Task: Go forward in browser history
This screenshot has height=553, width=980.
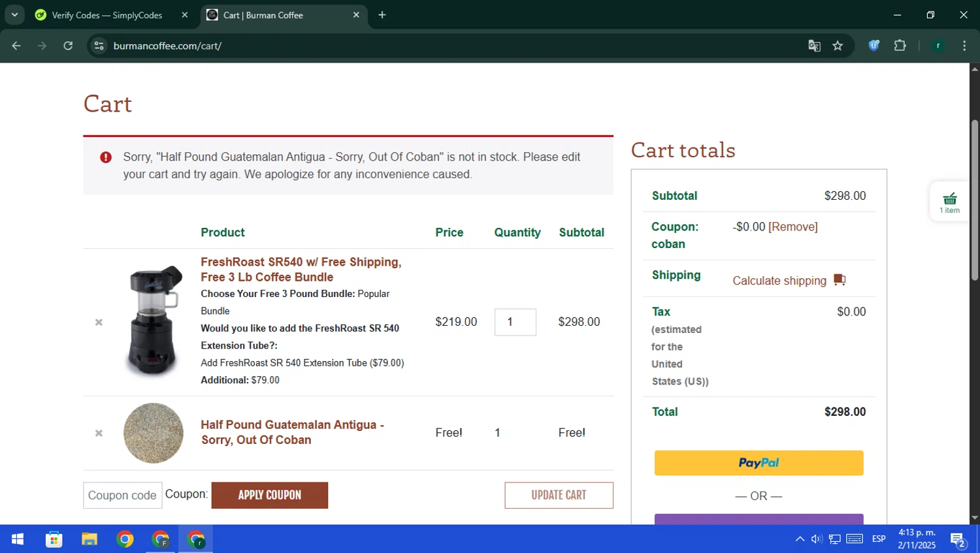Action: 42,46
